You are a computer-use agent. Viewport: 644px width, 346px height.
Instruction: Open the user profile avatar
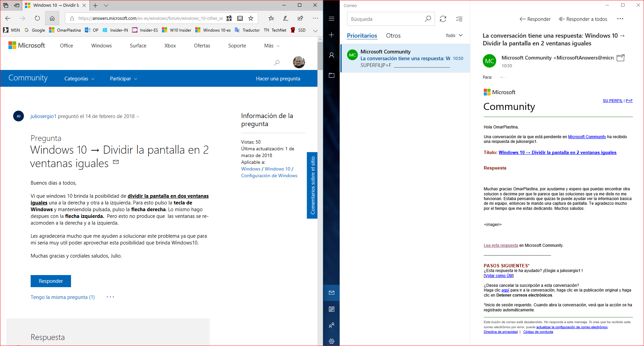click(x=299, y=62)
